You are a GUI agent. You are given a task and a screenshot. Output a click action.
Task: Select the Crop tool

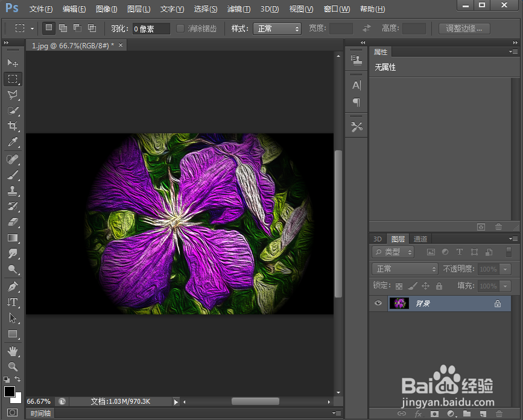tap(13, 126)
